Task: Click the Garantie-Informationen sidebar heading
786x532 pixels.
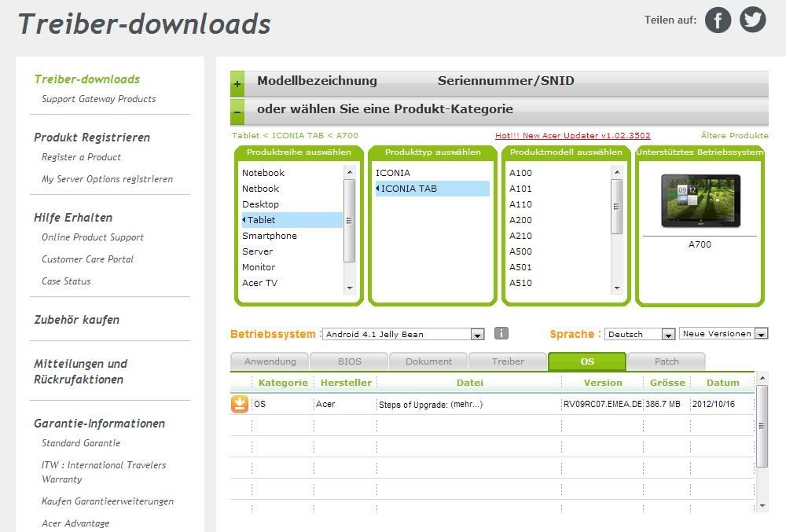Action: point(99,424)
